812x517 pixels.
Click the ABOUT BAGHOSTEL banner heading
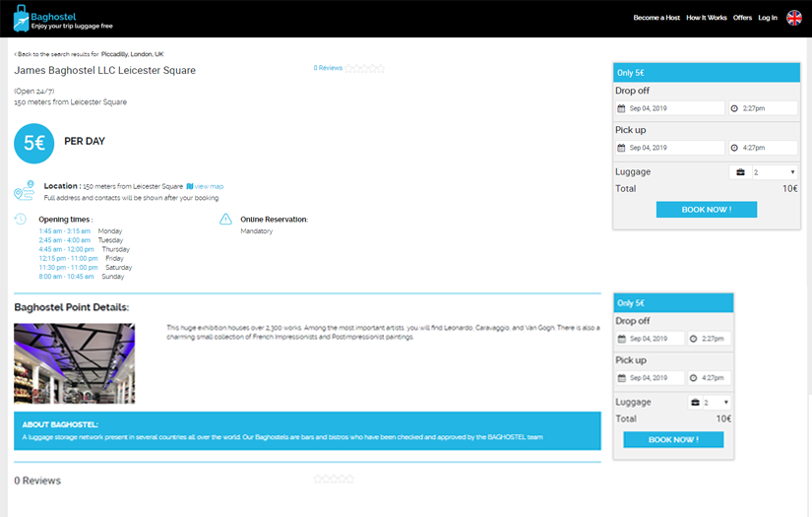(x=60, y=424)
